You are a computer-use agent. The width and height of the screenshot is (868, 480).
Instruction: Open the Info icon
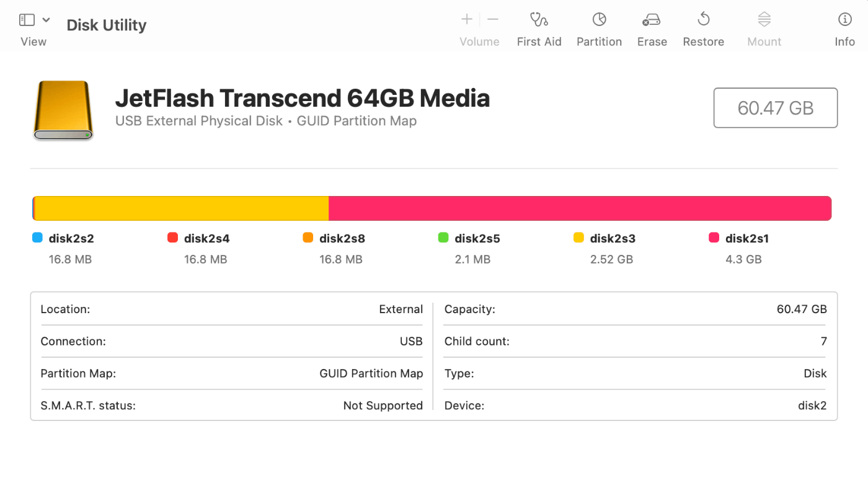point(844,20)
